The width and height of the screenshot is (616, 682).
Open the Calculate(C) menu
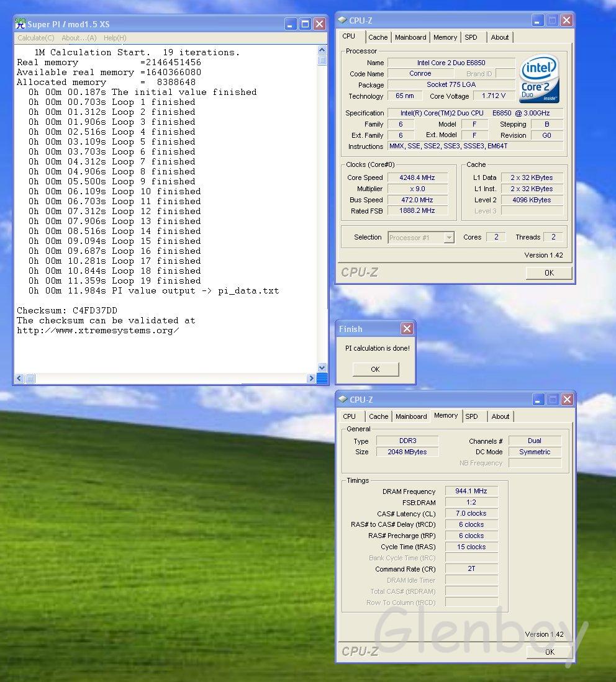pyautogui.click(x=35, y=38)
